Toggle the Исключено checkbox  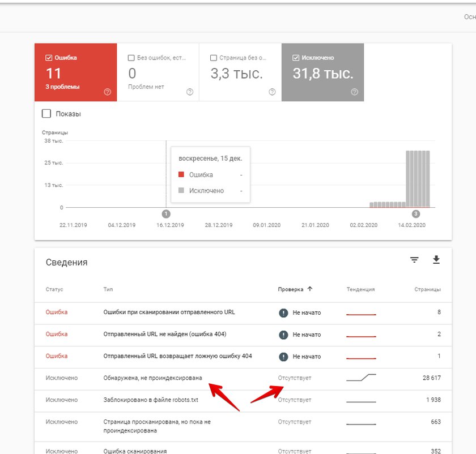[296, 58]
